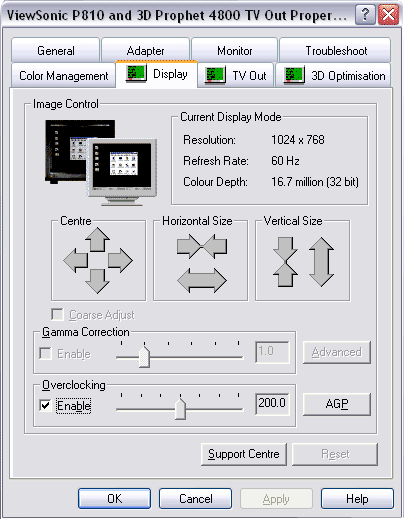The height and width of the screenshot is (519, 404).
Task: Open the 3D Optimisation tab
Action: tap(333, 76)
